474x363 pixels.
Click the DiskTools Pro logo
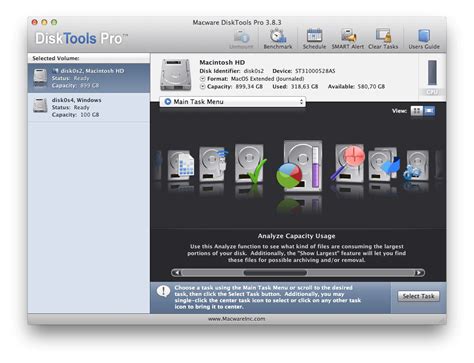click(x=81, y=39)
